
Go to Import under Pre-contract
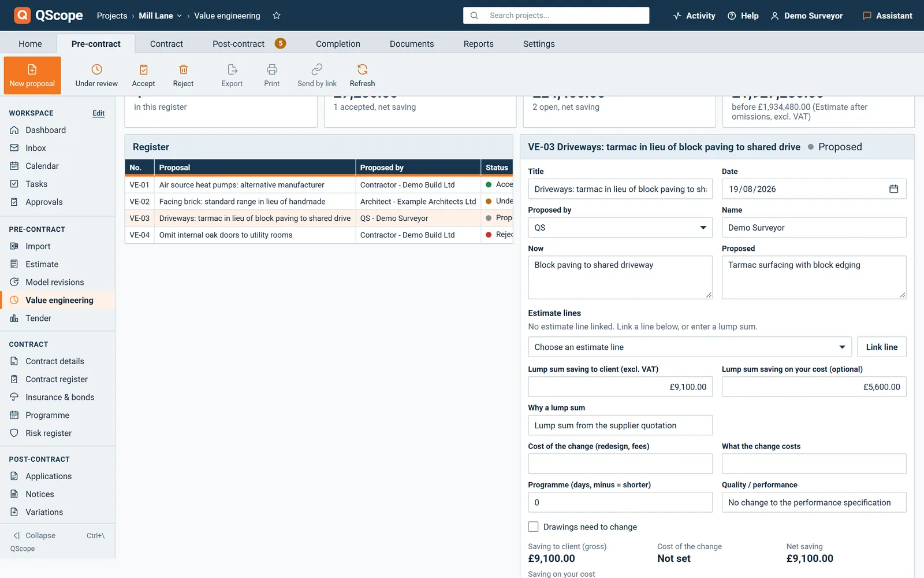[x=57, y=246]
